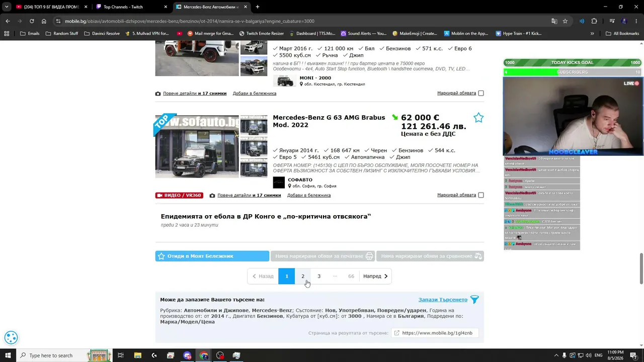Open Повече детайли и 17 снимки for the Brabus

249,195
